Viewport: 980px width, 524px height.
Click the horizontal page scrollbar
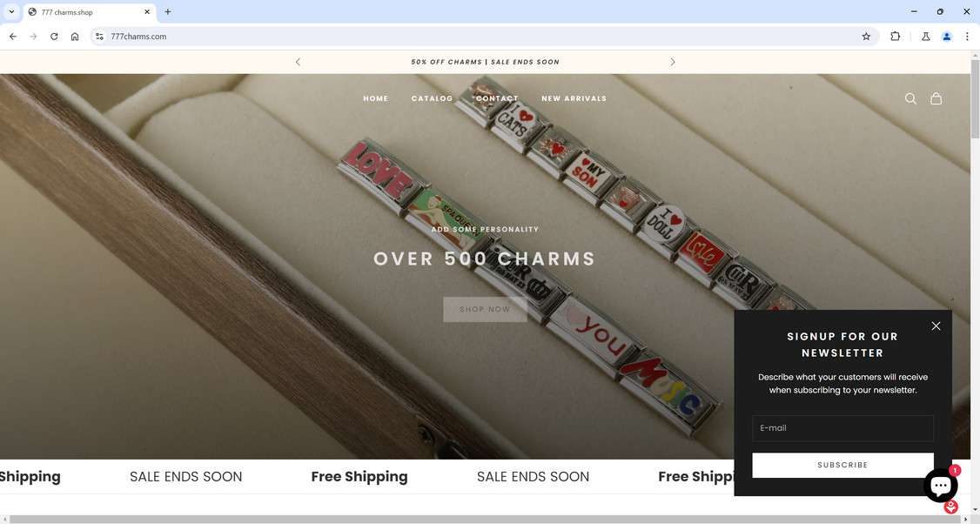coord(485,519)
